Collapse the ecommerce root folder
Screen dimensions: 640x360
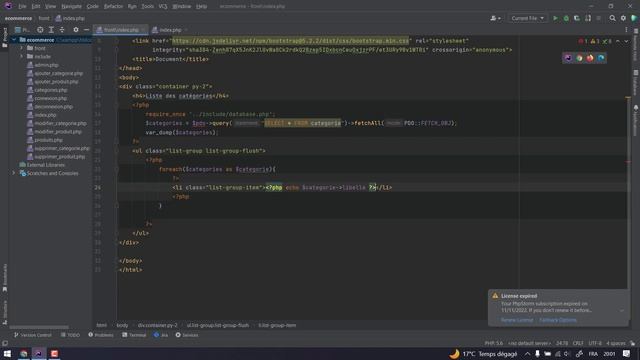point(14,40)
